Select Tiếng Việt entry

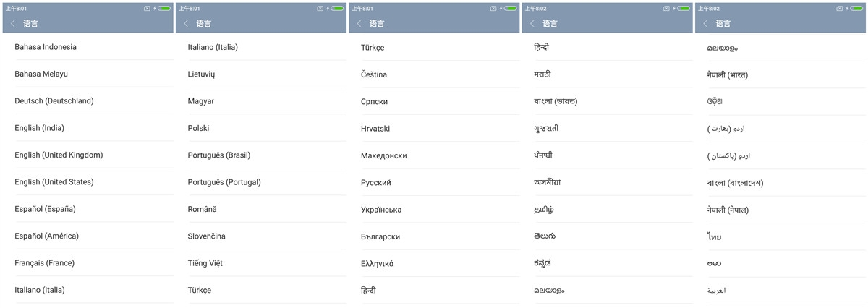pyautogui.click(x=205, y=263)
